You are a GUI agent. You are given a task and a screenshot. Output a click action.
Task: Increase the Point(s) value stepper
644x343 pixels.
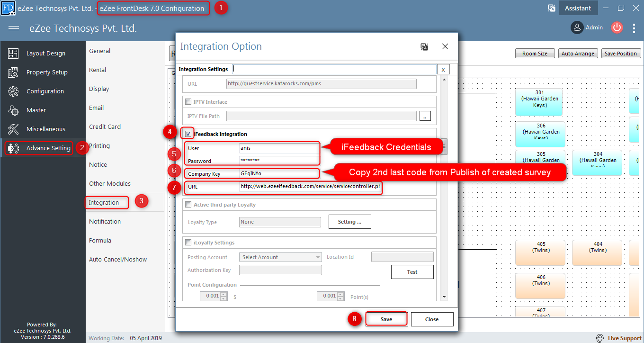pos(340,294)
